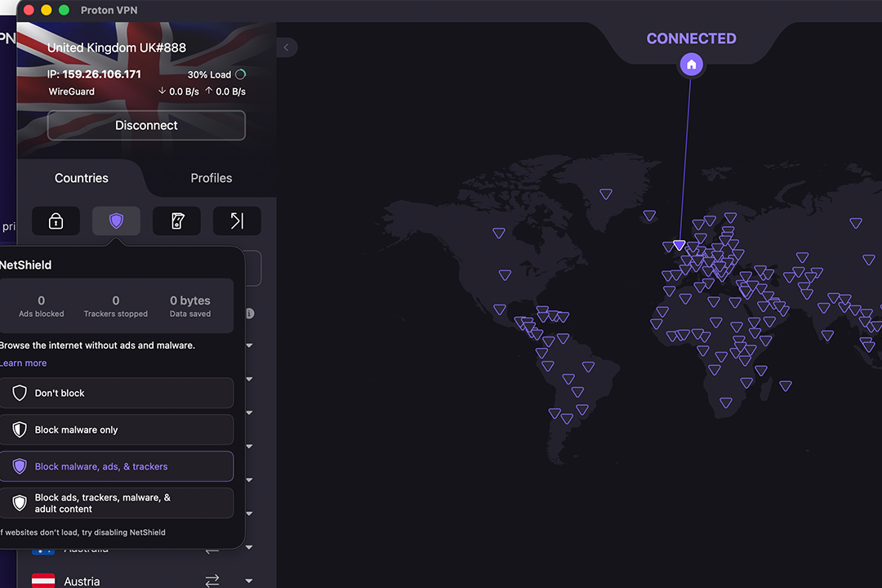Click the United Kingdom UK#888 server name
Image resolution: width=882 pixels, height=588 pixels.
click(117, 48)
